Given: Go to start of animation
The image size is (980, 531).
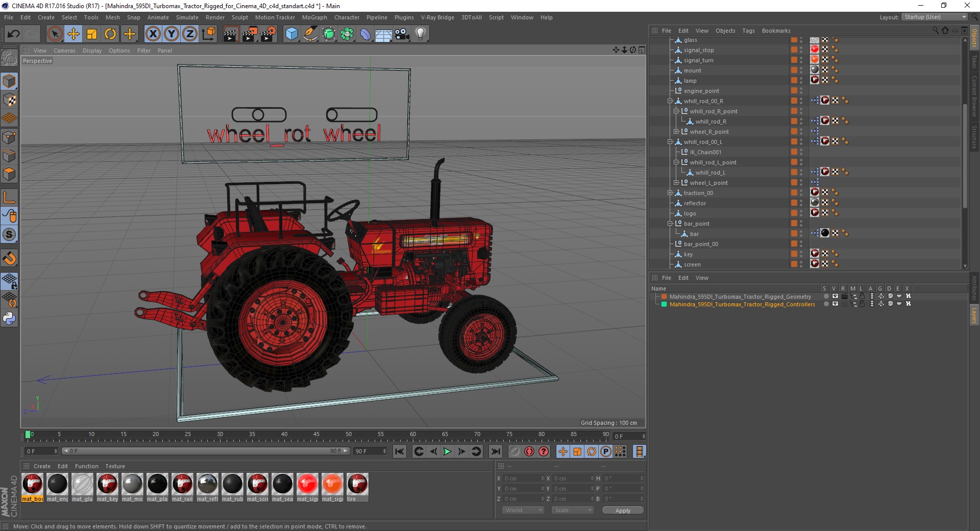Looking at the screenshot, I should pos(400,451).
